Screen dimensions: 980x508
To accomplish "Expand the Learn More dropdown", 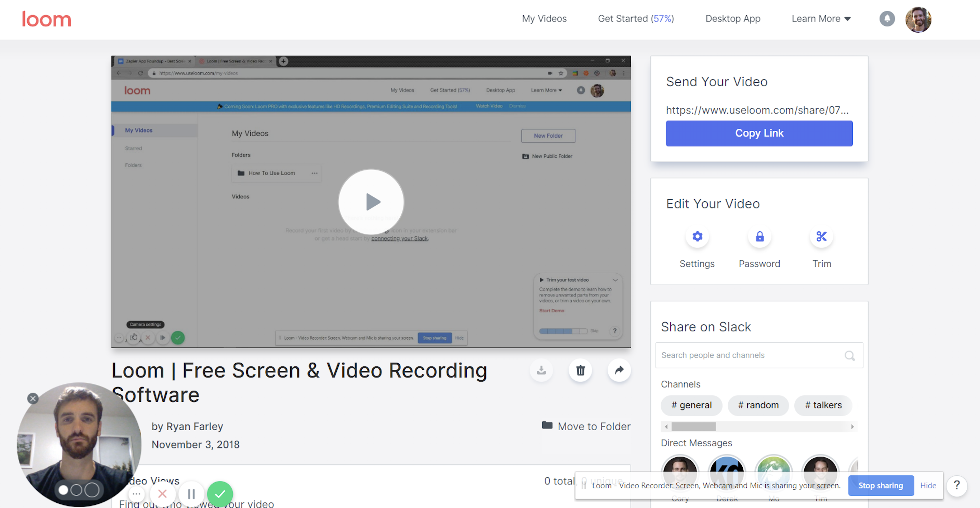I will (x=820, y=18).
